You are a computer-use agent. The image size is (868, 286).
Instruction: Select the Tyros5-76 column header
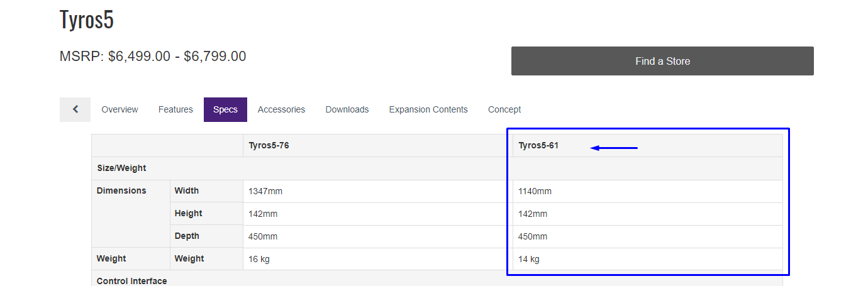[269, 146]
